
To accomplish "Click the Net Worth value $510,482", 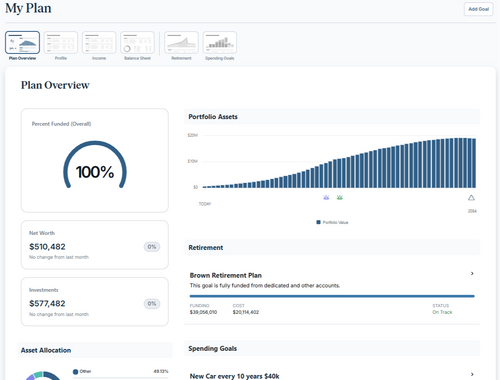I will coord(47,247).
